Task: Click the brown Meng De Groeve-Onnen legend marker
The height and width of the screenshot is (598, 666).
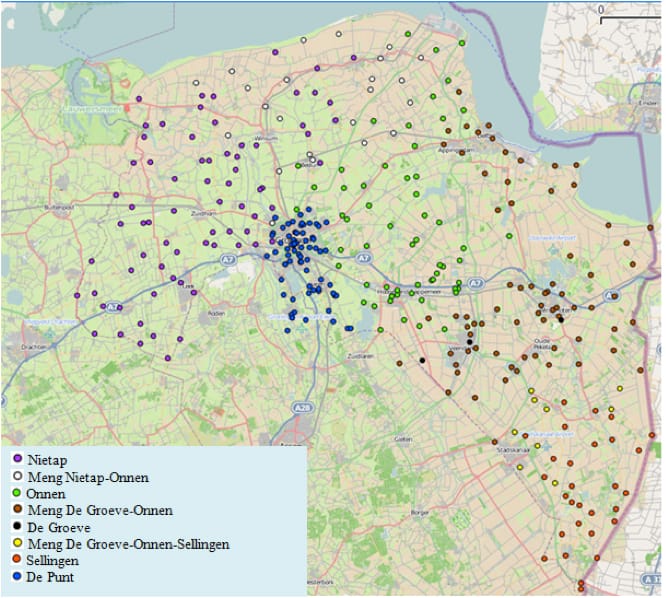Action: pos(18,509)
